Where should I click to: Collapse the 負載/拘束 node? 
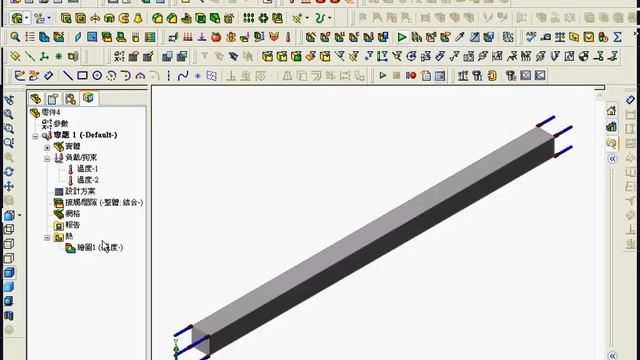coord(47,158)
